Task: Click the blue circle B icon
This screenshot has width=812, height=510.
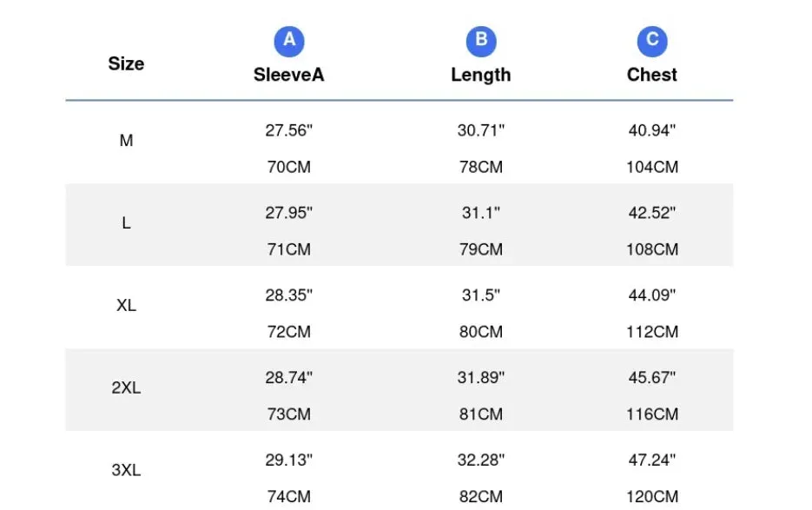Action: pyautogui.click(x=481, y=41)
